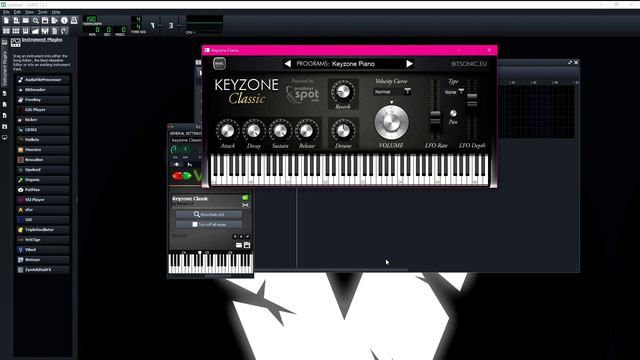This screenshot has height=360, width=640.
Task: Select the VeSTige instrument
Action: 43,240
